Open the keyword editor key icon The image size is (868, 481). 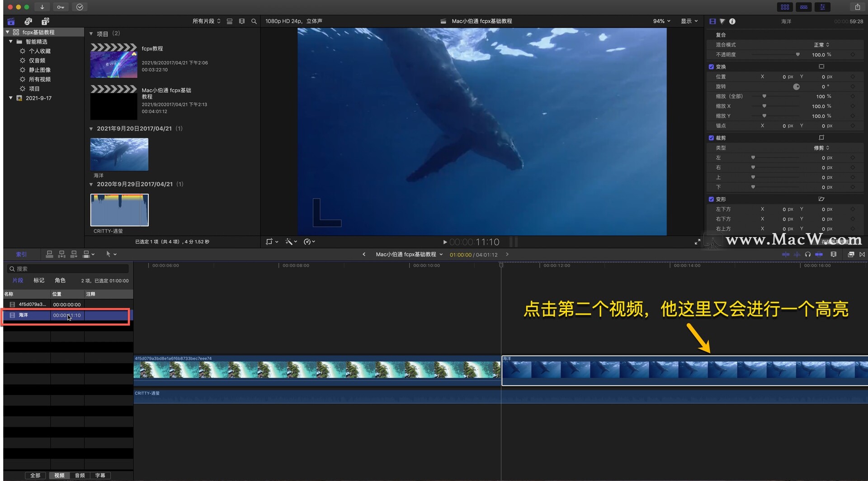[61, 7]
